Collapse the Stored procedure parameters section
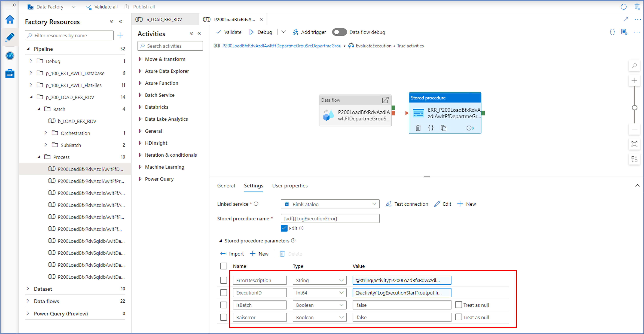 coord(220,241)
